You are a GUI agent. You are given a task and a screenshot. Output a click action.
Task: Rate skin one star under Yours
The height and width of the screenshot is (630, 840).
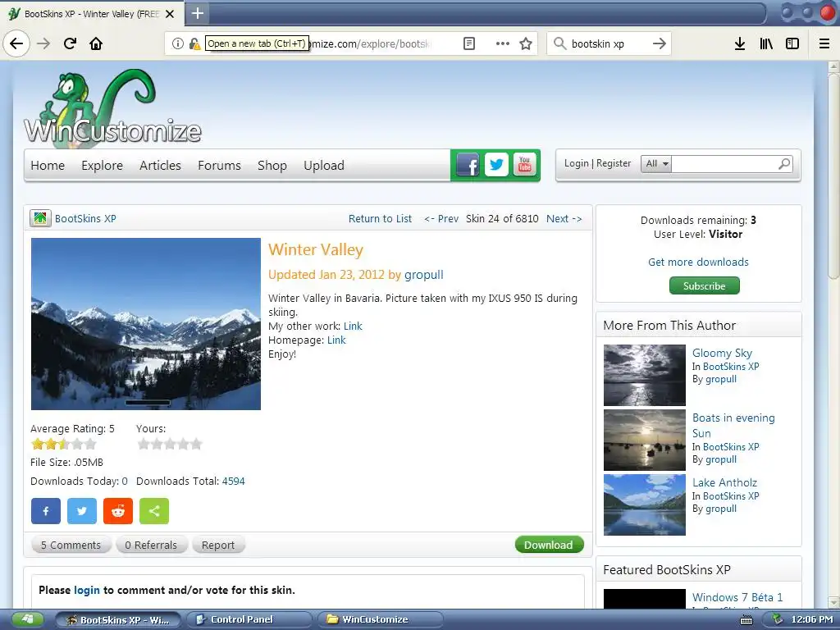(x=143, y=444)
